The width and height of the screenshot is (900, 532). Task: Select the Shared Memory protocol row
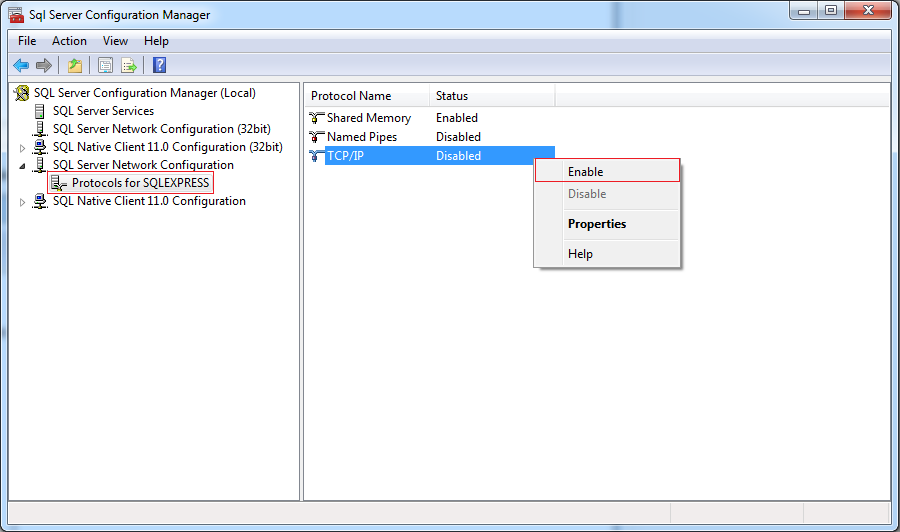pyautogui.click(x=432, y=118)
